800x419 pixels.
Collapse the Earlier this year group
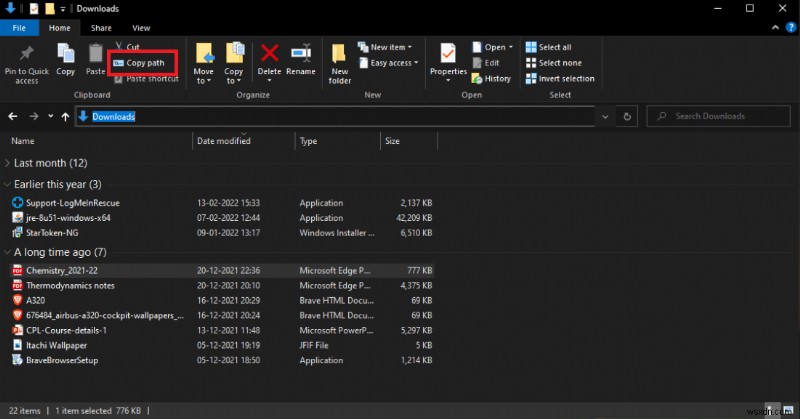coord(9,185)
